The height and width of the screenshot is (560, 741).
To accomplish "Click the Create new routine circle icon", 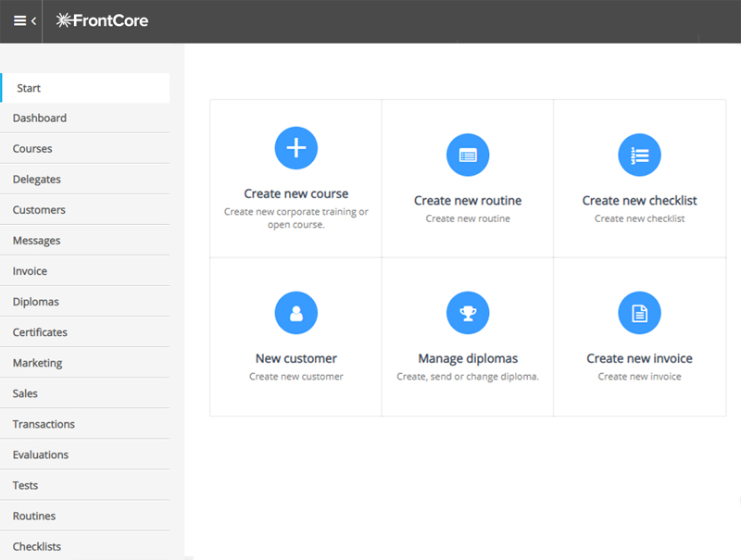I will point(468,155).
